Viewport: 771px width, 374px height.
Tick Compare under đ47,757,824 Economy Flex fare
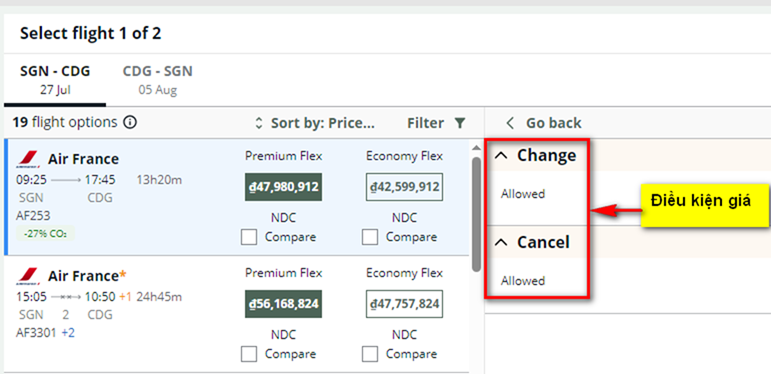tap(370, 354)
